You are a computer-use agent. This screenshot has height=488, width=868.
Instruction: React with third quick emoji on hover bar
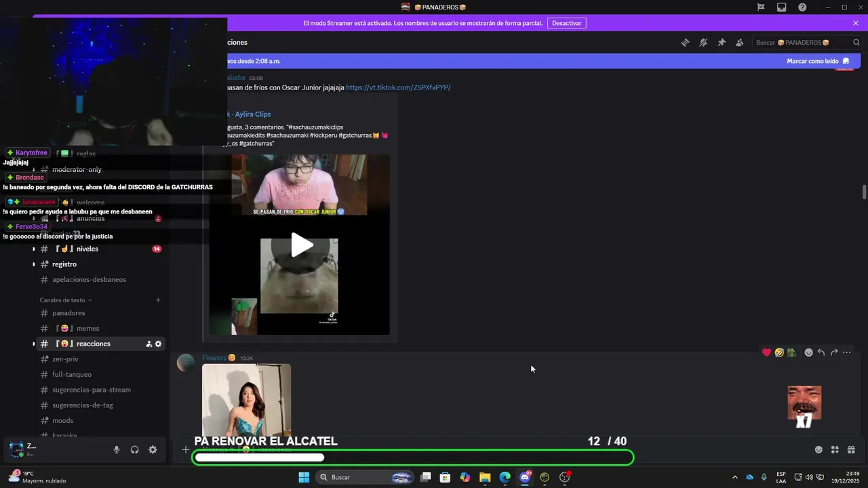pos(791,352)
